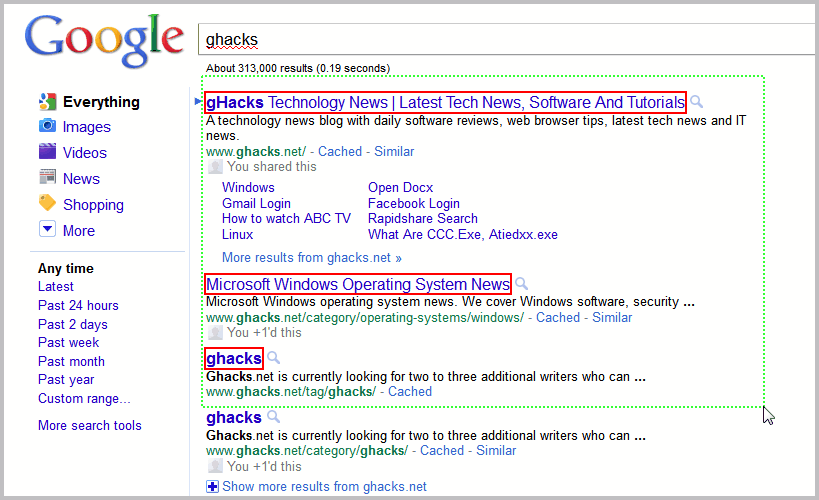The width and height of the screenshot is (819, 500).
Task: Open Similar link for www.ghacks.net/
Action: click(x=394, y=152)
